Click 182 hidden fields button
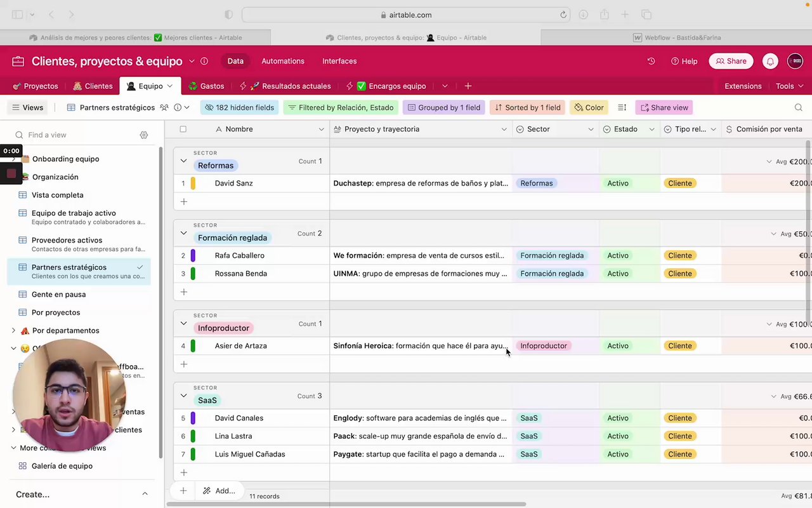812x508 pixels. (239, 107)
